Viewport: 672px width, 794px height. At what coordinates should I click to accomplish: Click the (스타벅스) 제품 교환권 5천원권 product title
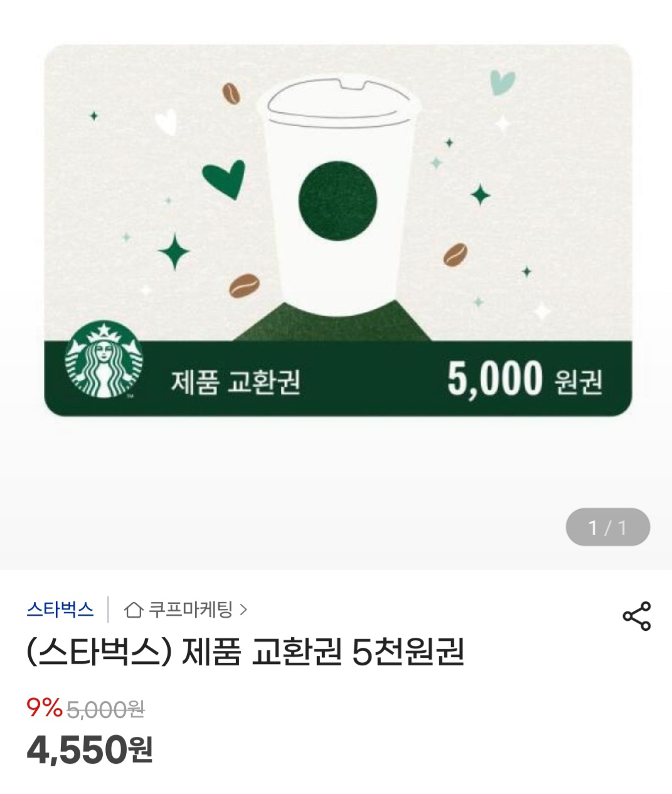point(245,653)
